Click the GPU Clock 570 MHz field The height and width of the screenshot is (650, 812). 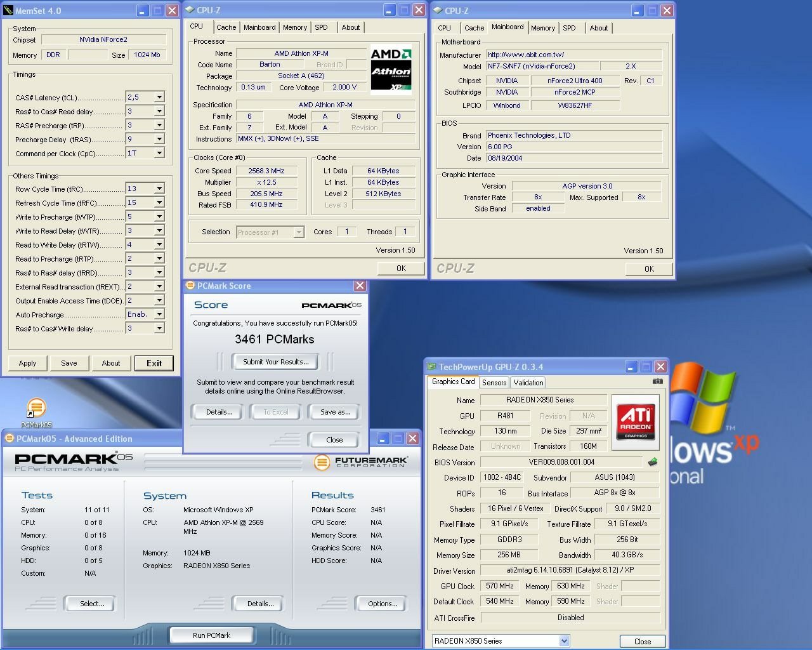point(500,586)
